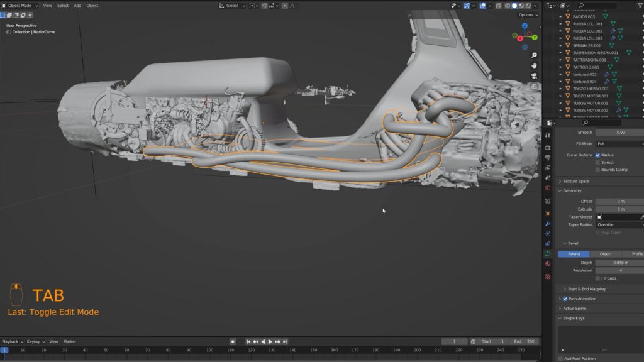Screen dimensions: 644x362
Task: Click inside the outliner search field
Action: coord(597,5)
